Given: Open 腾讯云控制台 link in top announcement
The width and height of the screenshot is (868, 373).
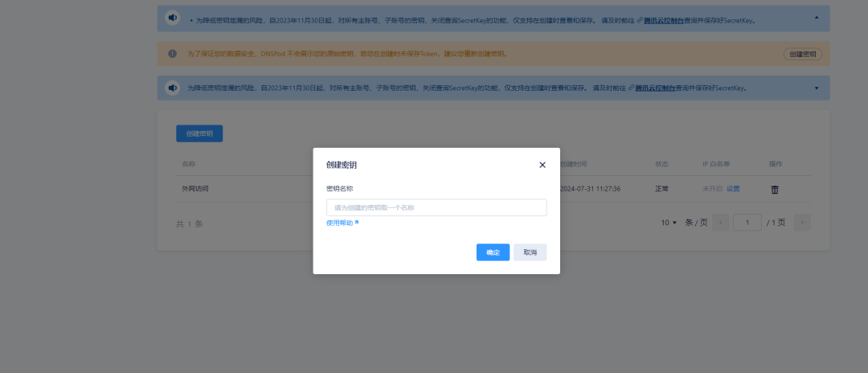Looking at the screenshot, I should click(x=663, y=20).
